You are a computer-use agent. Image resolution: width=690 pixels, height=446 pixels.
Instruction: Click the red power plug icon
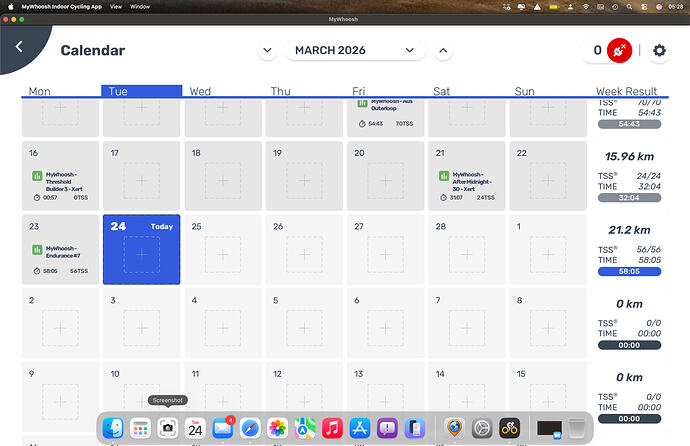coord(621,50)
